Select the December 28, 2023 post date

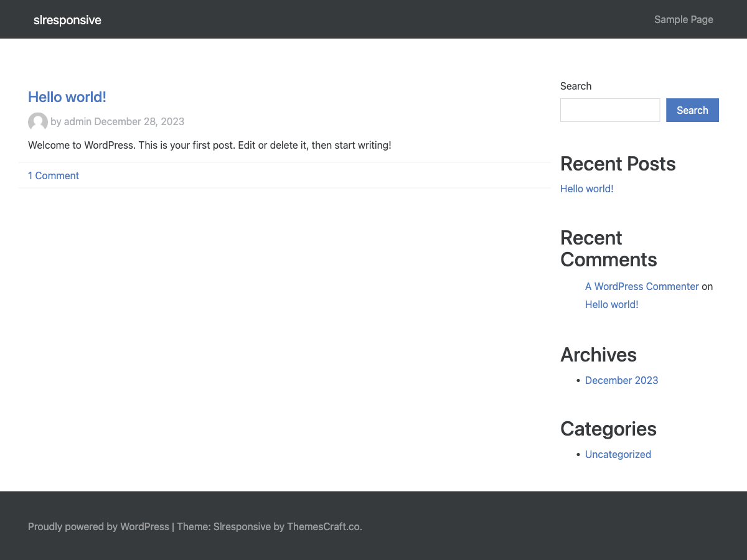(x=139, y=121)
